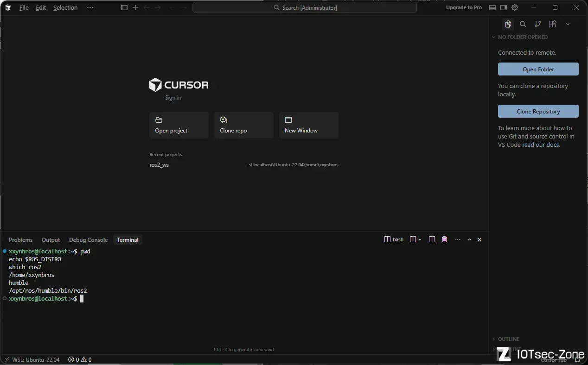Click the plus icon in the title bar
This screenshot has width=588, height=365.
135,7
